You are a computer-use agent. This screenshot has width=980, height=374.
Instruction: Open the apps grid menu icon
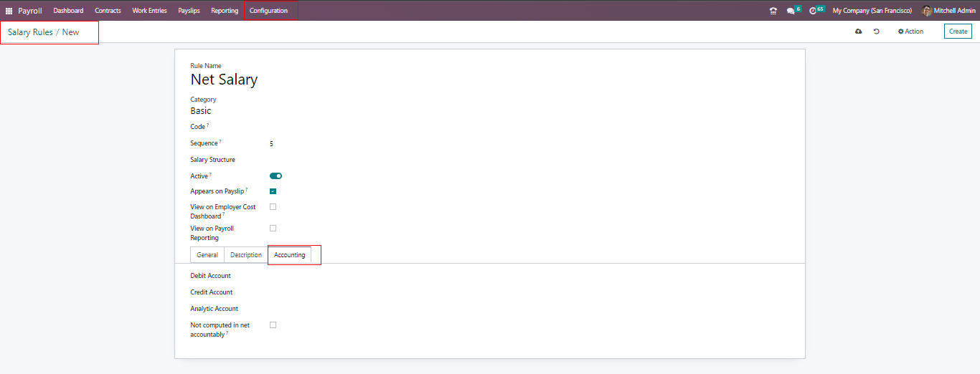point(9,11)
